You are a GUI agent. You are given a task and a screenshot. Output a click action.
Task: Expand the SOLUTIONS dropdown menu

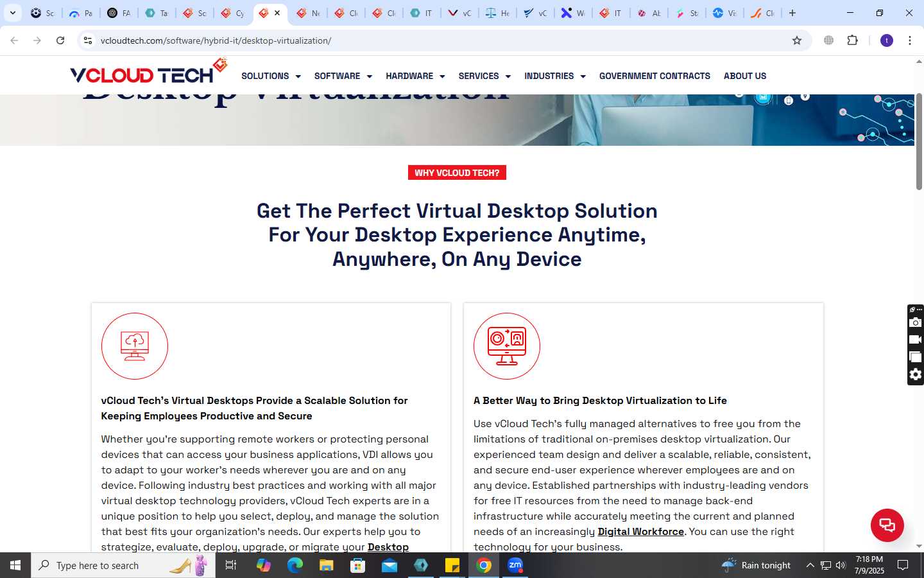[x=271, y=76]
